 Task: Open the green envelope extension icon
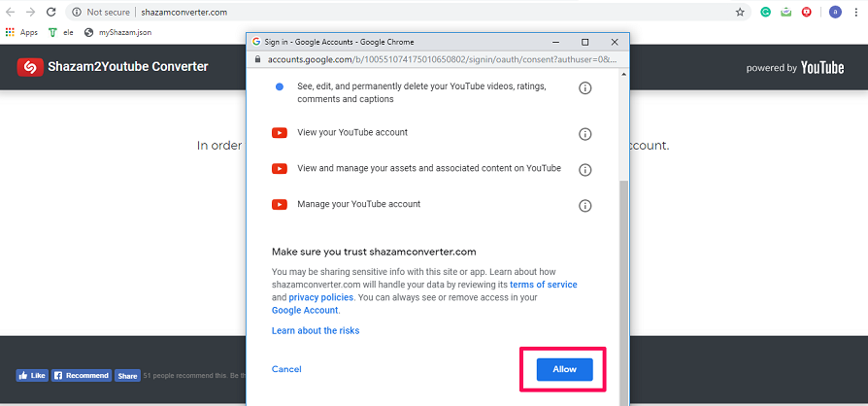coord(786,12)
